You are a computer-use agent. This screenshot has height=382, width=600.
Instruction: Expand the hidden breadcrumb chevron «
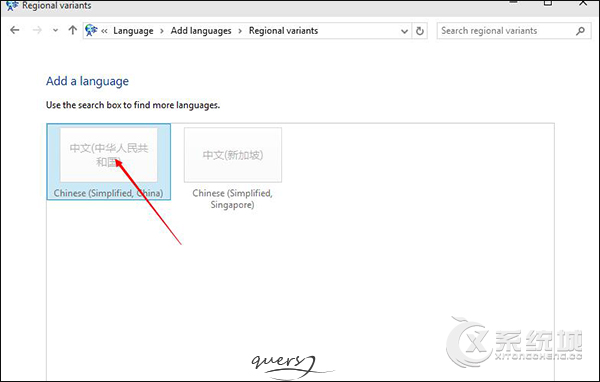click(x=104, y=31)
